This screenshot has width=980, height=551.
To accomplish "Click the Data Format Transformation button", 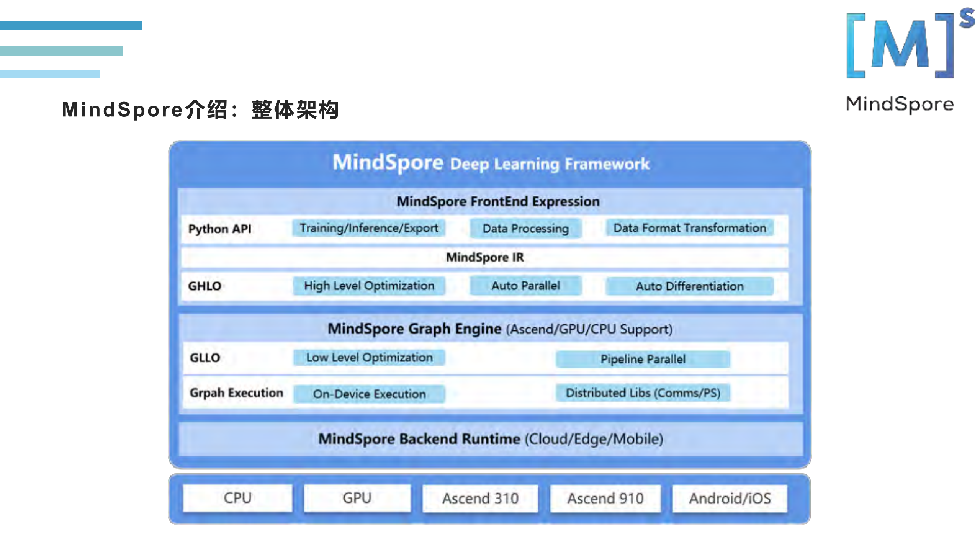I will click(x=689, y=227).
